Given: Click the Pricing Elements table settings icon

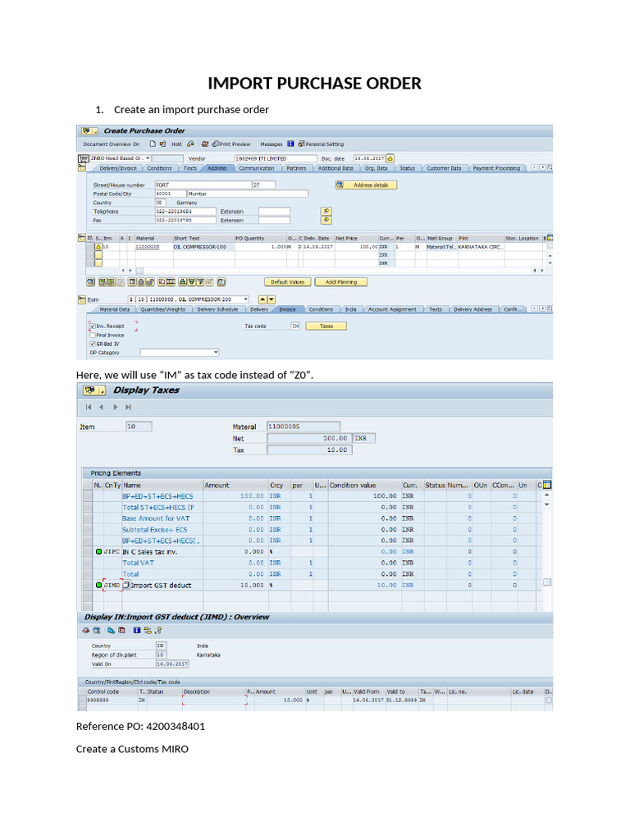Looking at the screenshot, I should [547, 485].
